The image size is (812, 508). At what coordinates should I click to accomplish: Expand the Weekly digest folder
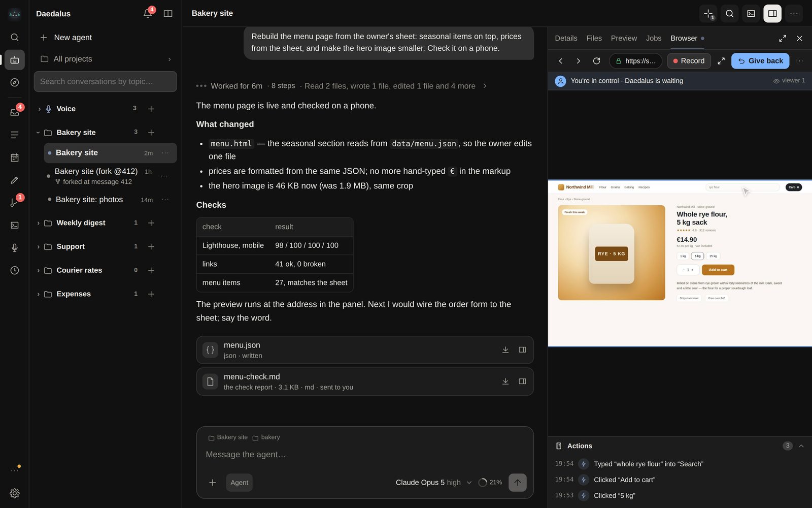38,223
